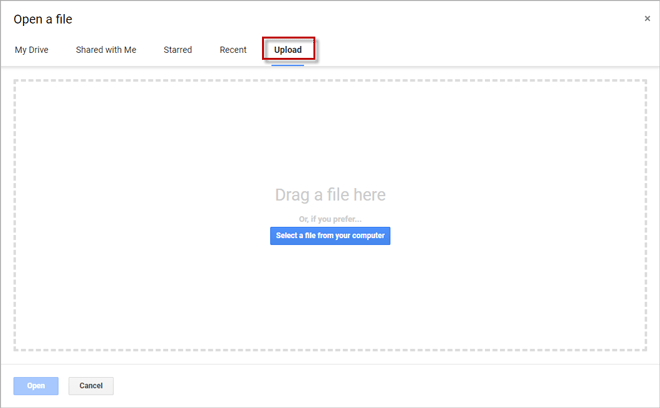Switch to the My Drive tab
660x408 pixels.
[x=32, y=50]
